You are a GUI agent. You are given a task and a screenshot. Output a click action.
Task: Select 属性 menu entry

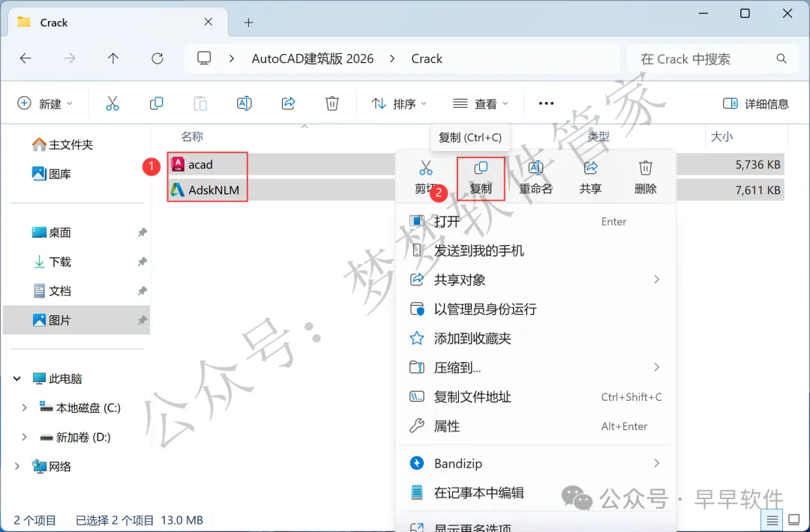point(535,426)
